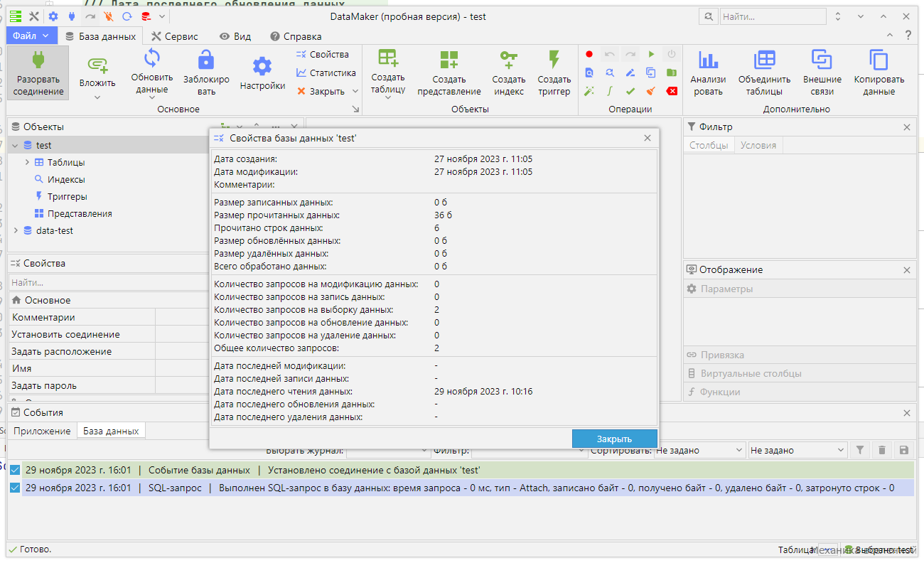The height and width of the screenshot is (563, 924).
Task: Click the help question mark icon
Action: pyautogui.click(x=908, y=35)
